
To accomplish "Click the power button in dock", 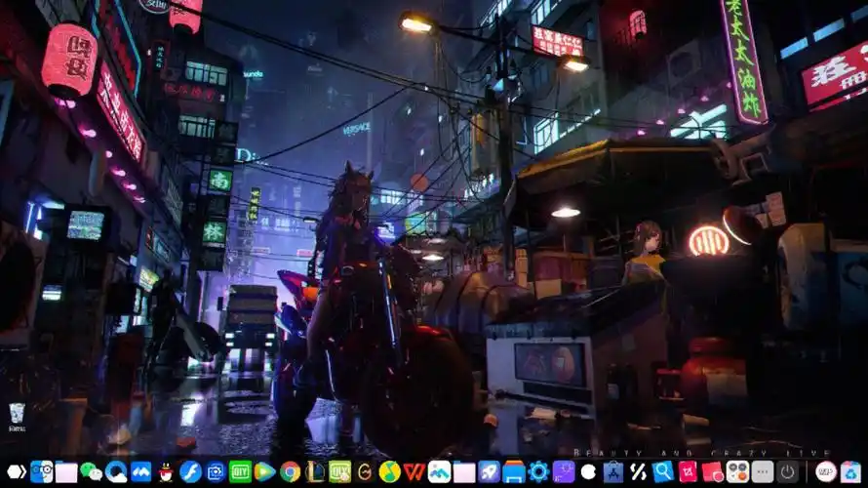I will pyautogui.click(x=787, y=471).
